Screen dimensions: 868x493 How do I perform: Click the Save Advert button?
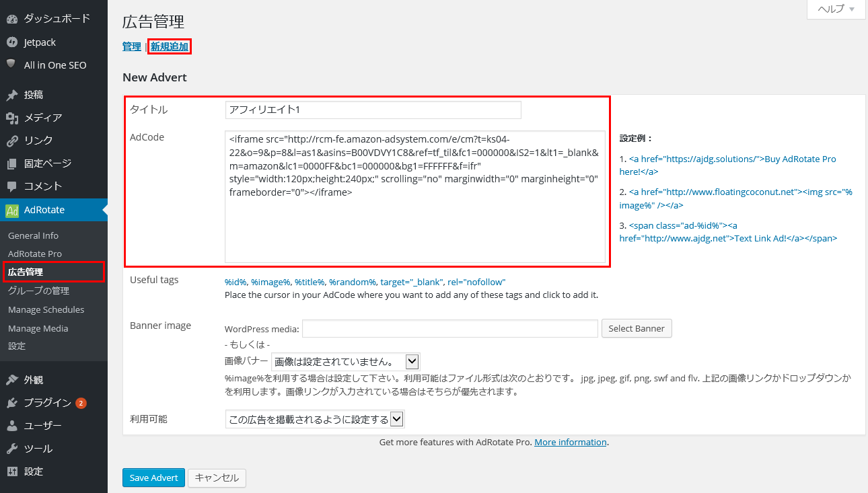[x=153, y=478]
